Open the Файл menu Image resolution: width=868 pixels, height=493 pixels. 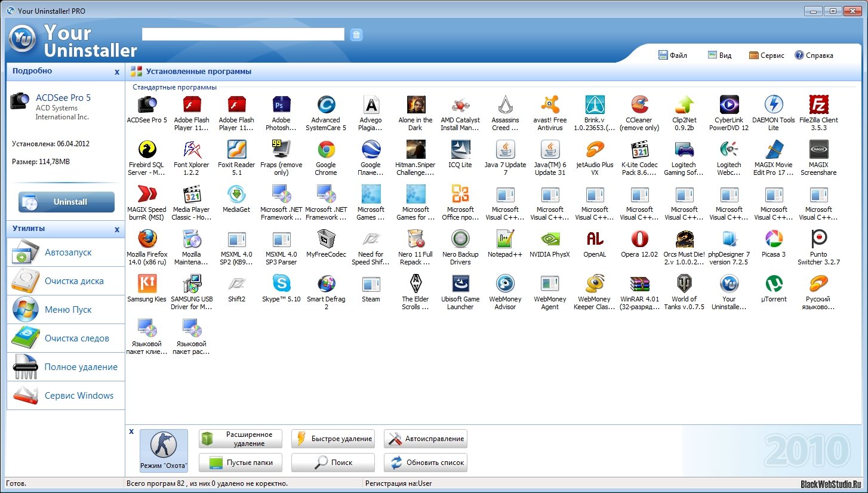pos(673,55)
